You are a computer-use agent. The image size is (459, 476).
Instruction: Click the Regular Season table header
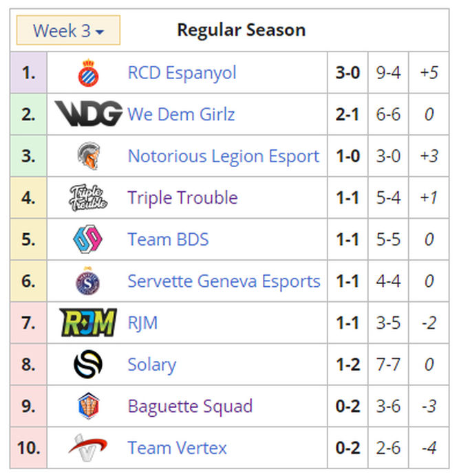241,30
